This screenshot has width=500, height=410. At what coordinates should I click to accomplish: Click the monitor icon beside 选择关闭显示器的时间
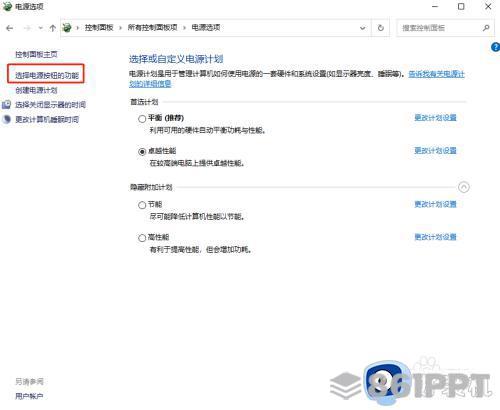coord(6,105)
